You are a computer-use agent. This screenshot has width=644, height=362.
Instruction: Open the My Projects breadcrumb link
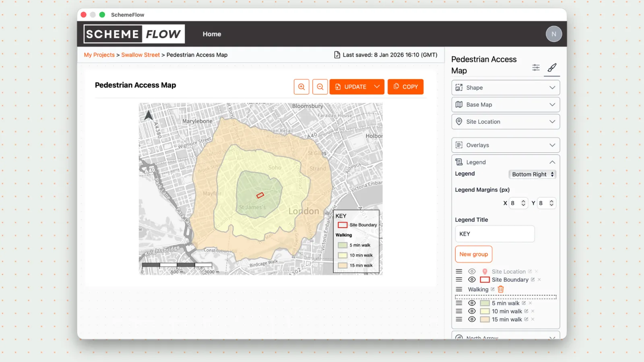[99, 55]
